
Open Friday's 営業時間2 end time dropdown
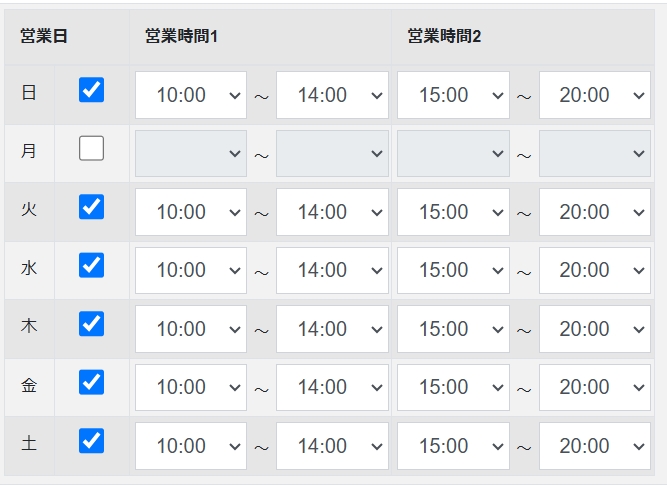pyautogui.click(x=595, y=387)
